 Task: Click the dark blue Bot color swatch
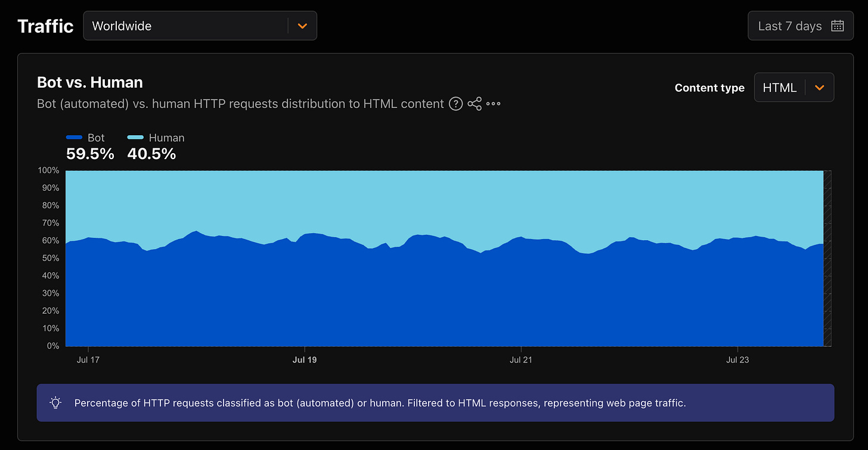pos(74,138)
